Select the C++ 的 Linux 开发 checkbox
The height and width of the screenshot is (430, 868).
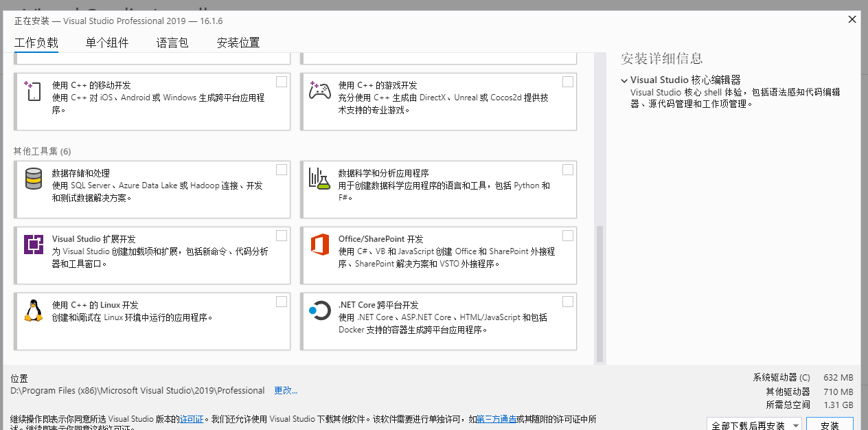[282, 302]
